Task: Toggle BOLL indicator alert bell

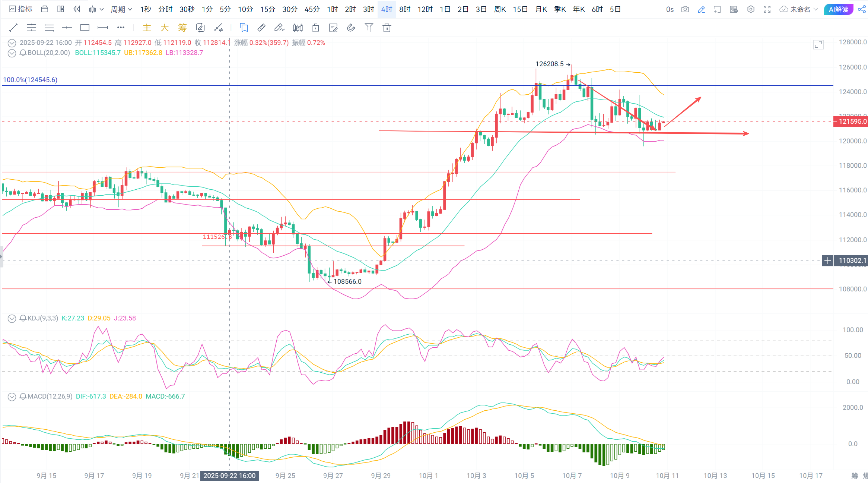Action: (23, 53)
